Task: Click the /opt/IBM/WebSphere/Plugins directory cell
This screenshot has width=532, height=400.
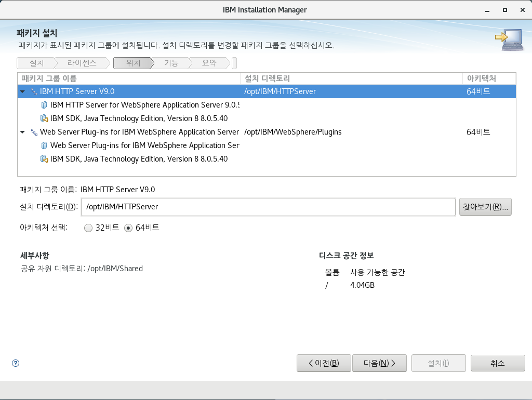Action: 293,132
